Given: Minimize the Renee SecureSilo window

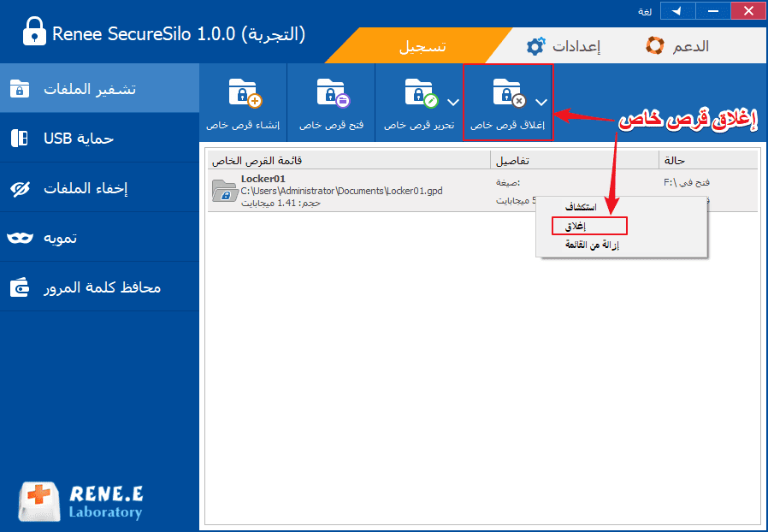Looking at the screenshot, I should (x=712, y=10).
